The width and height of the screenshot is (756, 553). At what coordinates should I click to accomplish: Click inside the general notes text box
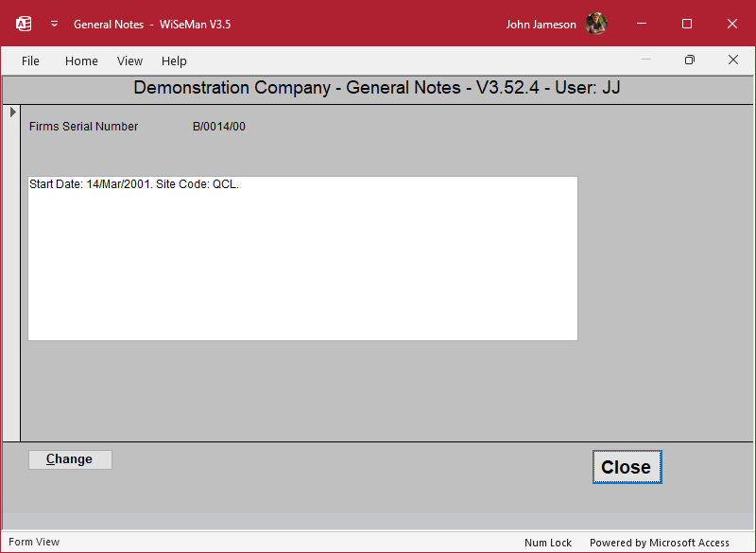click(x=302, y=258)
